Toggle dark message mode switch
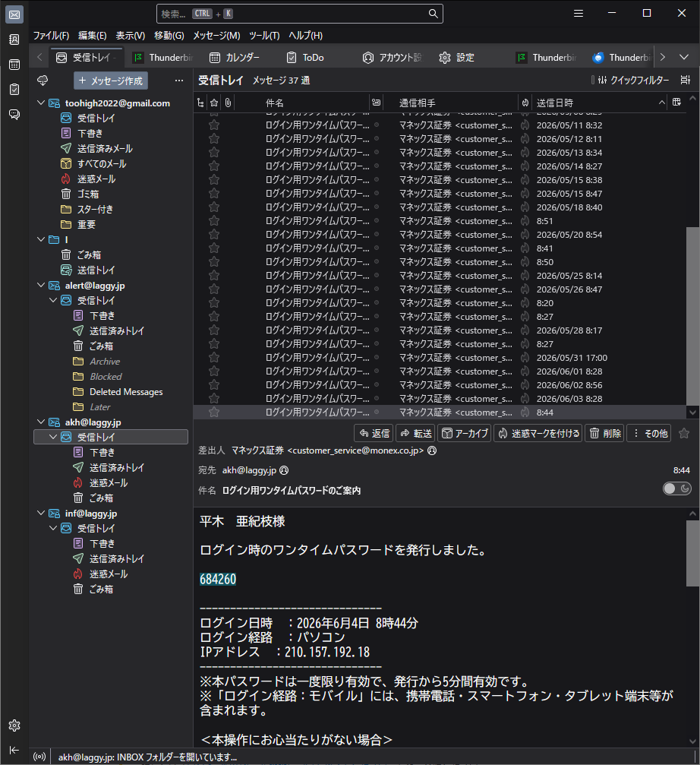This screenshot has height=765, width=700. pyautogui.click(x=677, y=488)
